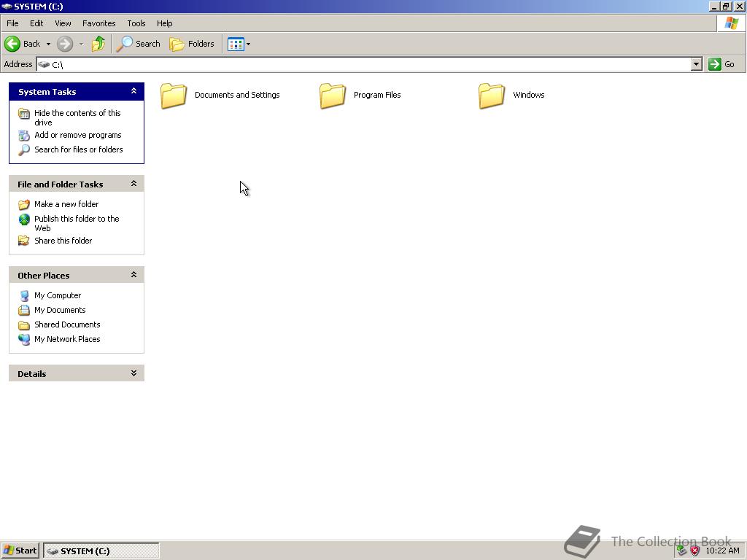Open the Views dropdown arrow

(248, 44)
